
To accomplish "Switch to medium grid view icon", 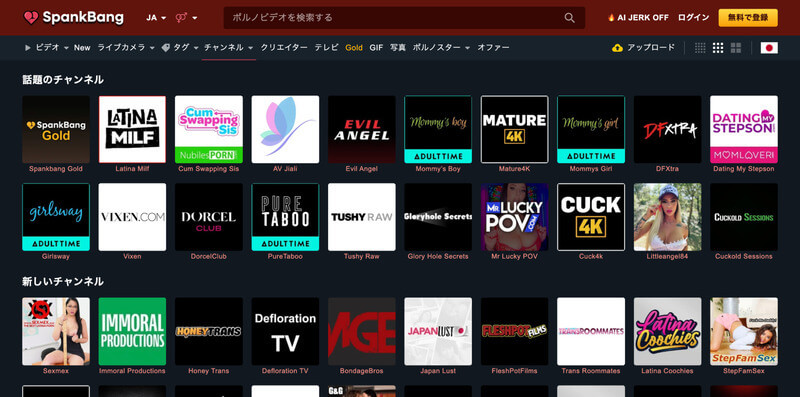I will pyautogui.click(x=718, y=48).
